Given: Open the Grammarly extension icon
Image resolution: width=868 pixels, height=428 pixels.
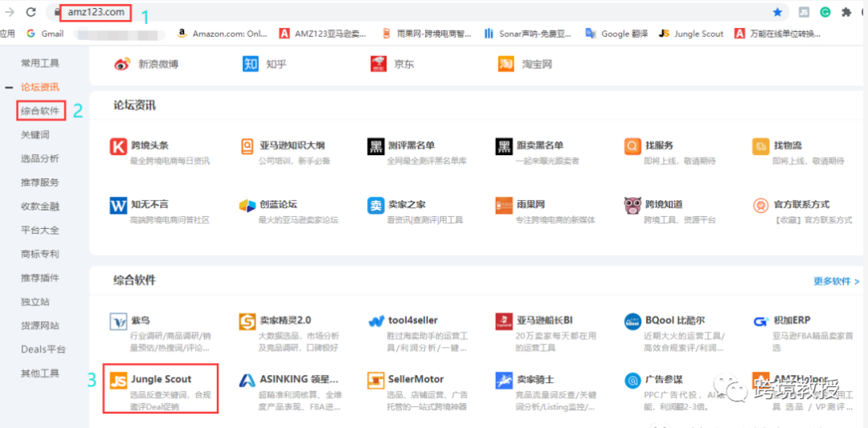Looking at the screenshot, I should point(825,12).
